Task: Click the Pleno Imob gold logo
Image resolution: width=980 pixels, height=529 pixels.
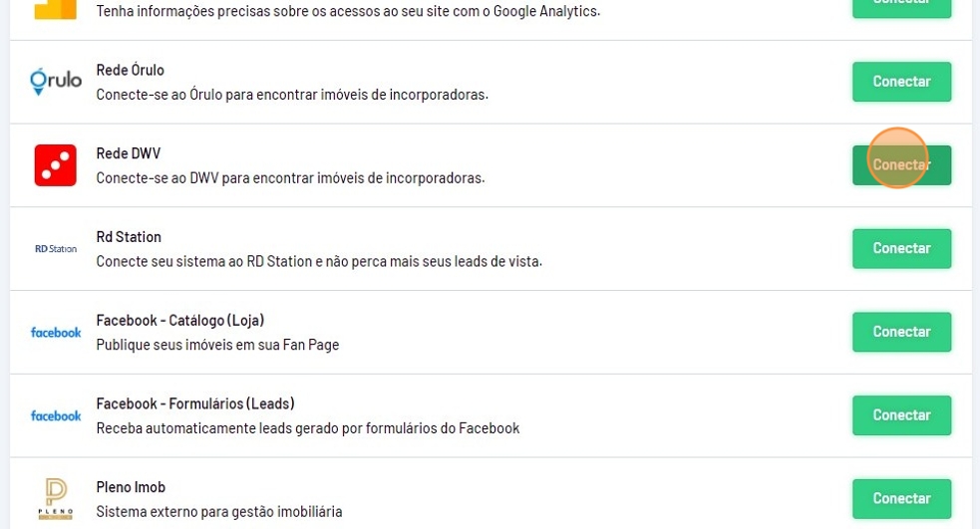Action: pyautogui.click(x=56, y=499)
